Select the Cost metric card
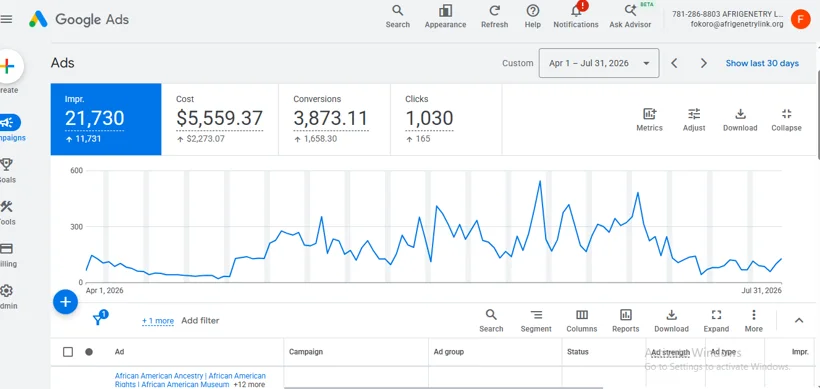 point(220,119)
